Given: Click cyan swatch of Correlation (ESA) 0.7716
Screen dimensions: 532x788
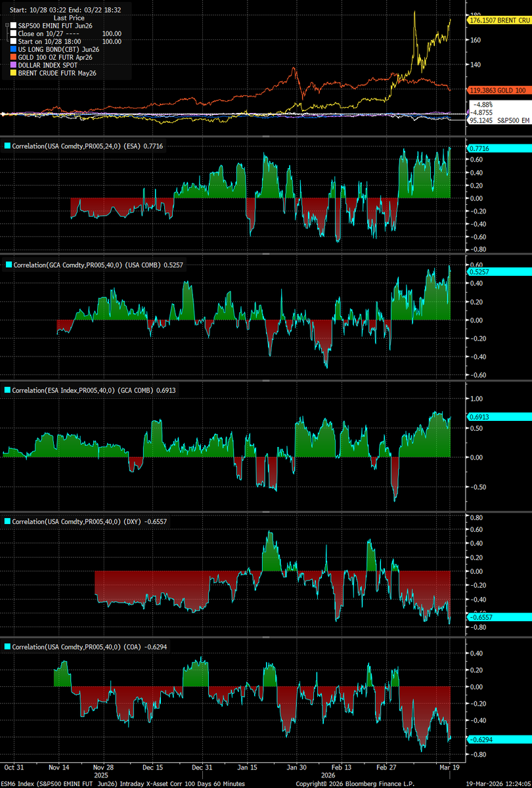Looking at the screenshot, I should (8, 146).
